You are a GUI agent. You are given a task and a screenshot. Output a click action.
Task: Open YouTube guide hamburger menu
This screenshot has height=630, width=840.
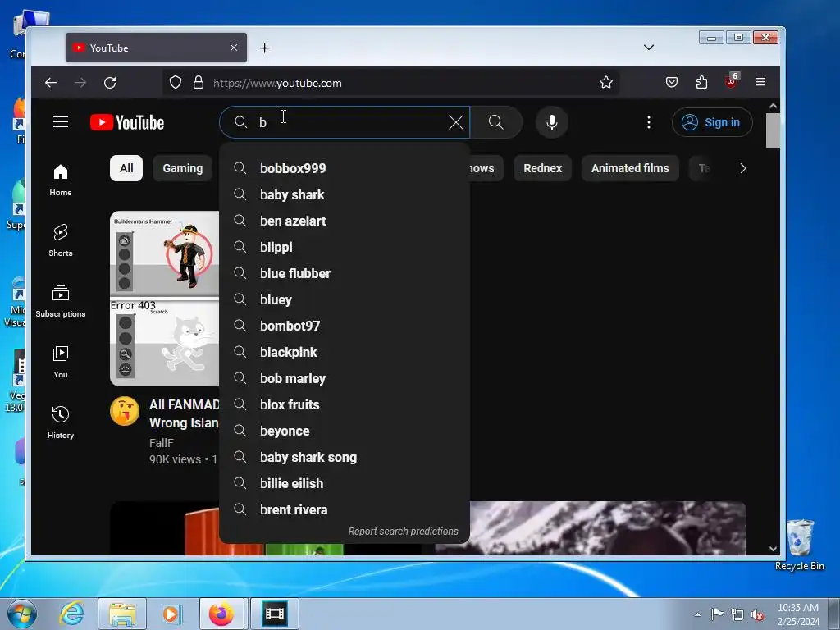(61, 122)
